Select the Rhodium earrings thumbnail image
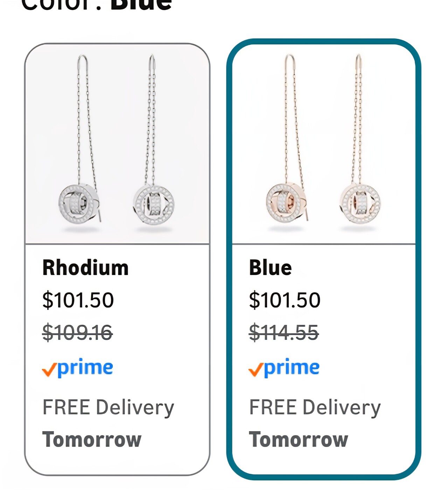This screenshot has width=448, height=490. pyautogui.click(x=117, y=143)
